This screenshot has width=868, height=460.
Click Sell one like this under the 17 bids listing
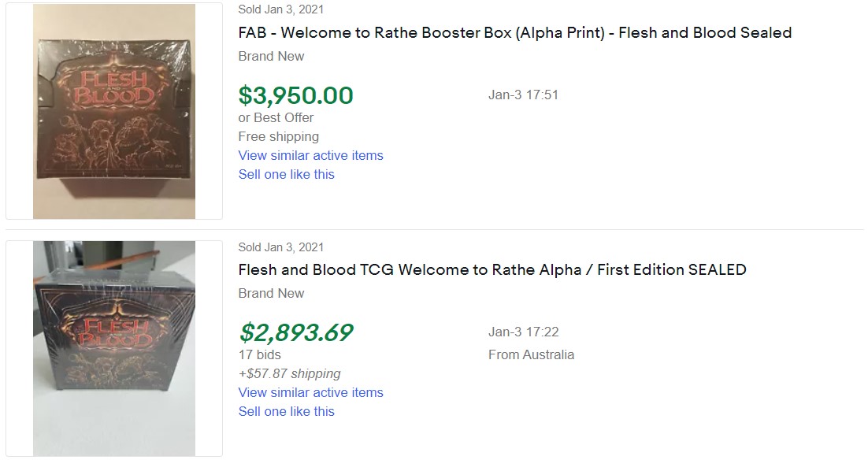click(x=286, y=412)
